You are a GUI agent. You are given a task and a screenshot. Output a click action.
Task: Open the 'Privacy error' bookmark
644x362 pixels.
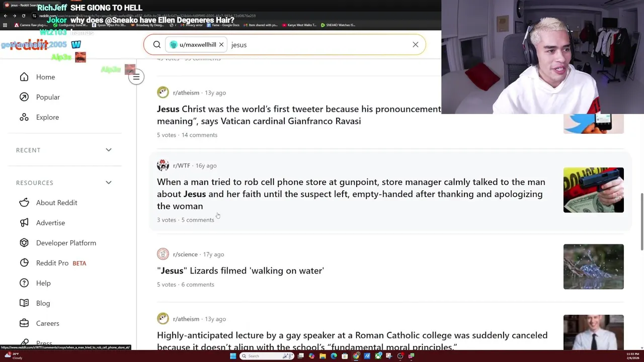[x=191, y=25]
